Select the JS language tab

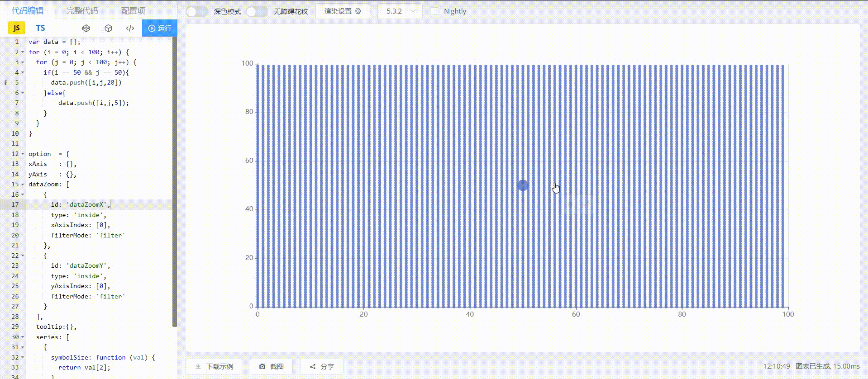click(17, 28)
